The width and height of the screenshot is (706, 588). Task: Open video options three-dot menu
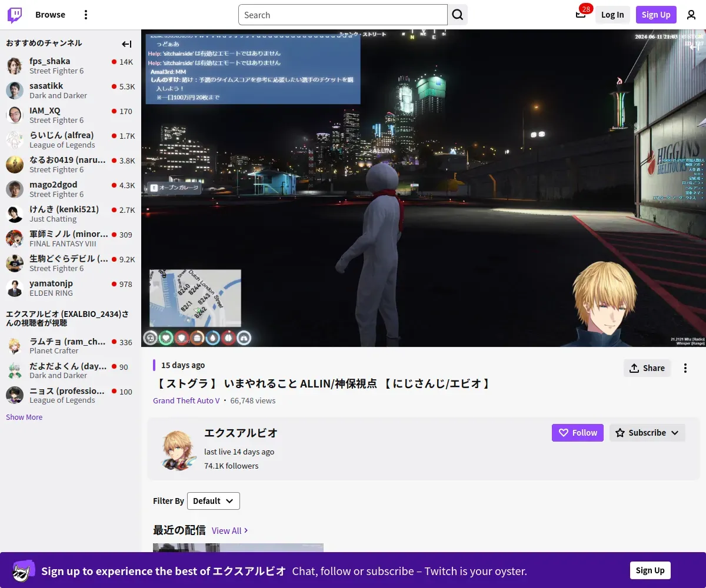click(x=685, y=368)
